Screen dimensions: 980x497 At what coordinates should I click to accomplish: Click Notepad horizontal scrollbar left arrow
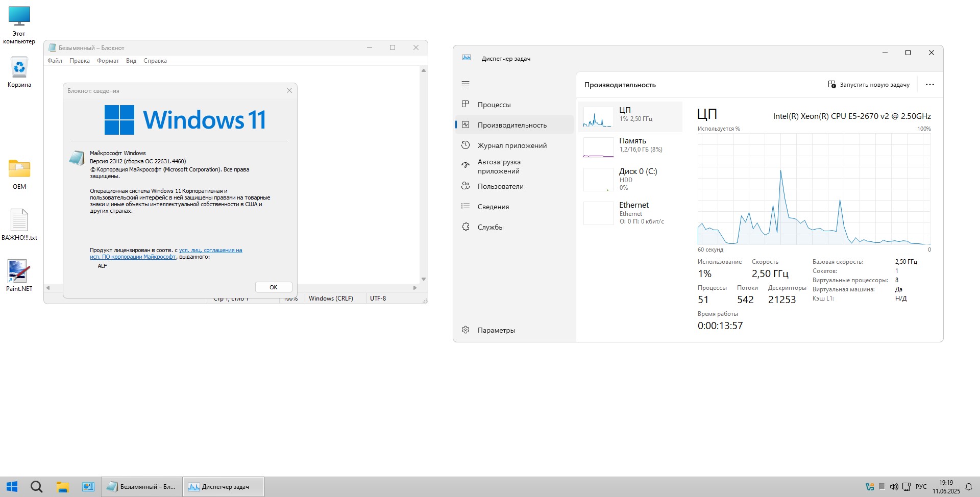coord(48,288)
